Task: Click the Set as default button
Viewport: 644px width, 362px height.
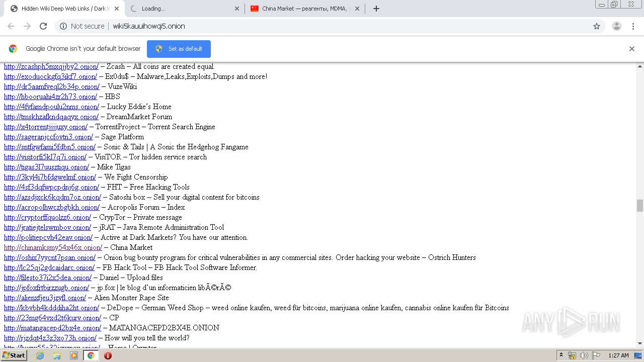Action: tap(179, 49)
